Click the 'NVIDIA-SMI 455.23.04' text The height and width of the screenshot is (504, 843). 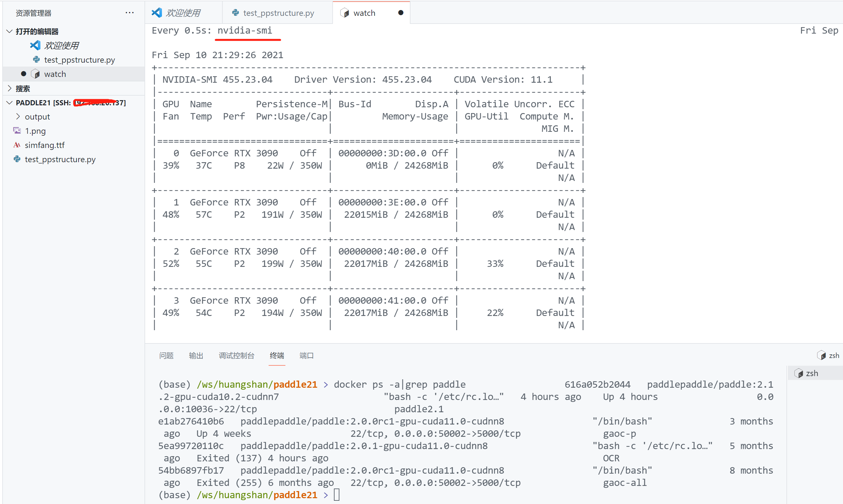pos(218,79)
